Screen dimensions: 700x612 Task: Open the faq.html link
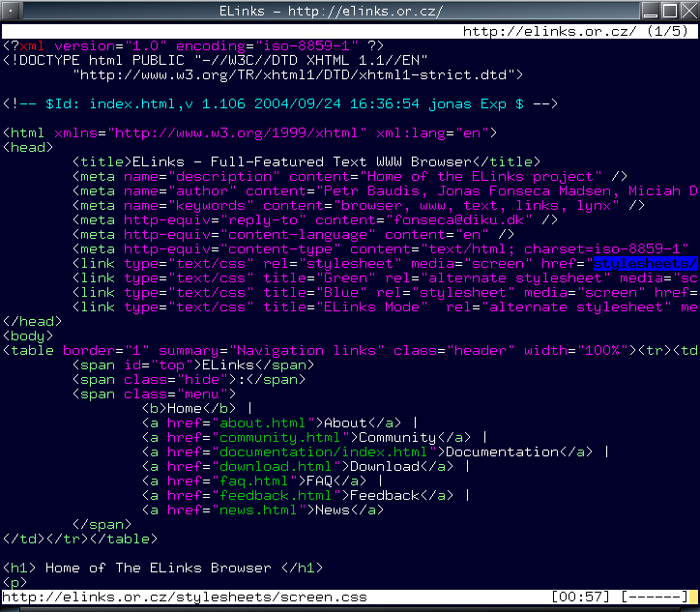pyautogui.click(x=253, y=481)
